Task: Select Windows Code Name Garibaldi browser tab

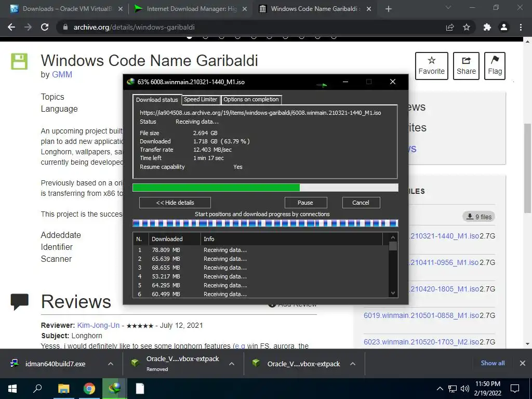Action: click(314, 9)
